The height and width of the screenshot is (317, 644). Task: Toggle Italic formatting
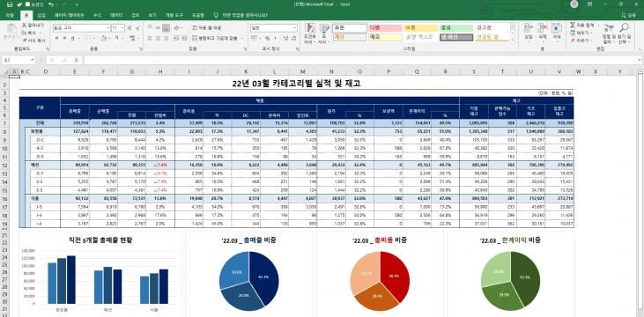[65, 38]
